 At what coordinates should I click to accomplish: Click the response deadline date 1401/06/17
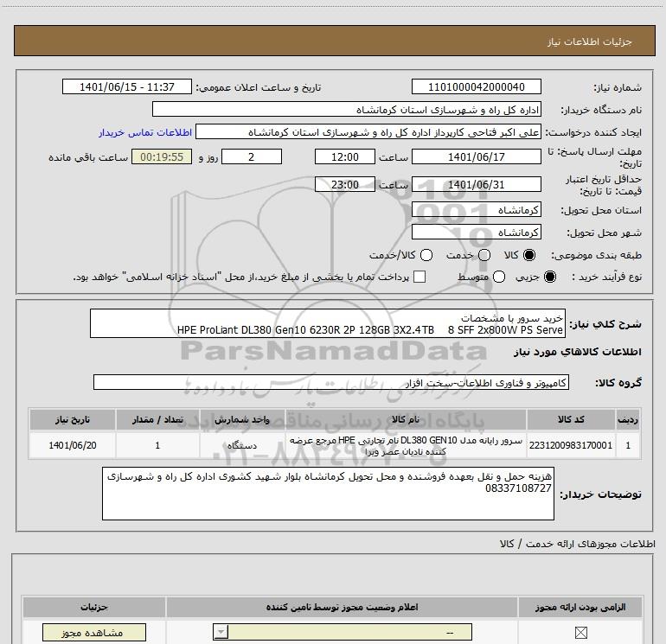coord(476,157)
